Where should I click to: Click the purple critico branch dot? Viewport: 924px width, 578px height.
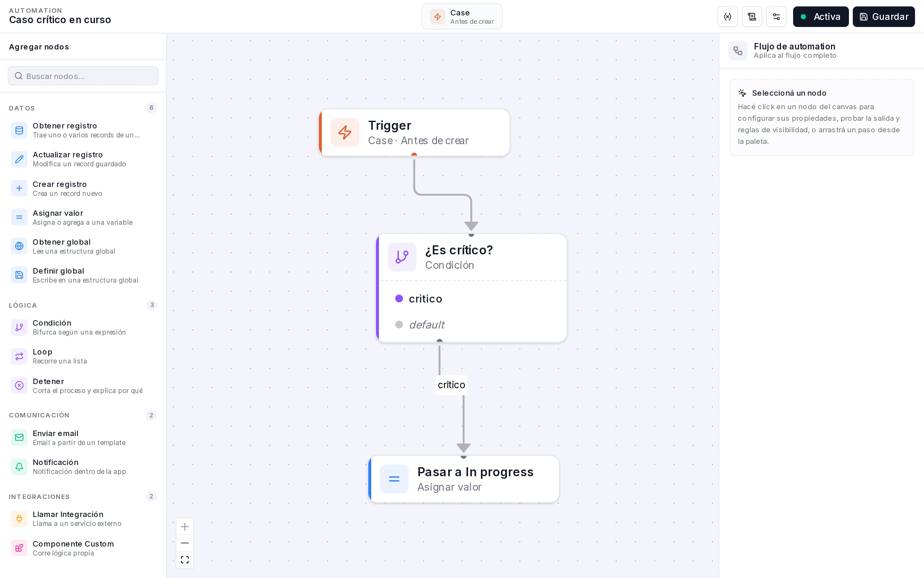click(399, 299)
